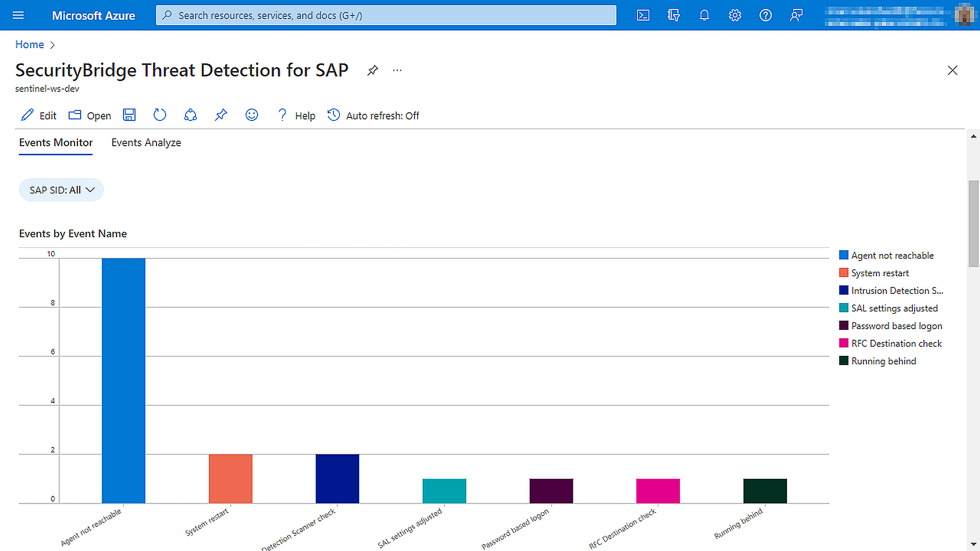Toggle Auto refresh: Off setting
Image resolution: width=980 pixels, height=551 pixels.
(373, 116)
